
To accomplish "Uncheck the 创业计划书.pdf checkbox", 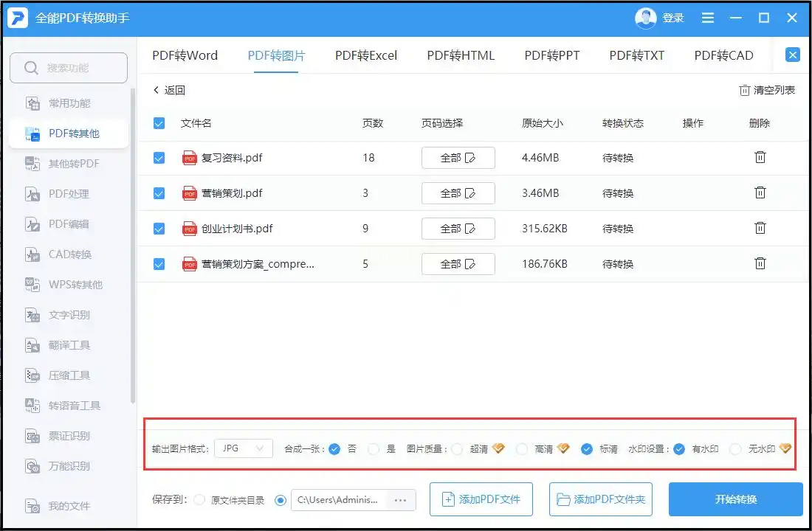I will pos(159,229).
